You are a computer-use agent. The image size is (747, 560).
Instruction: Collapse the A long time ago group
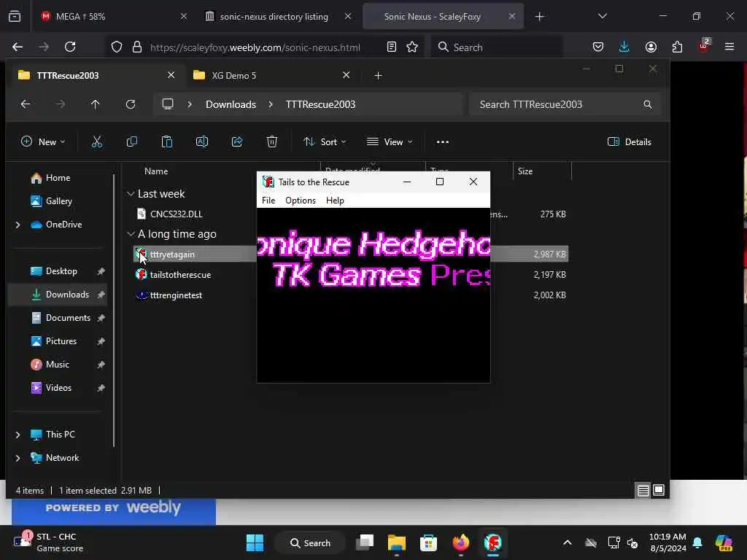131,234
